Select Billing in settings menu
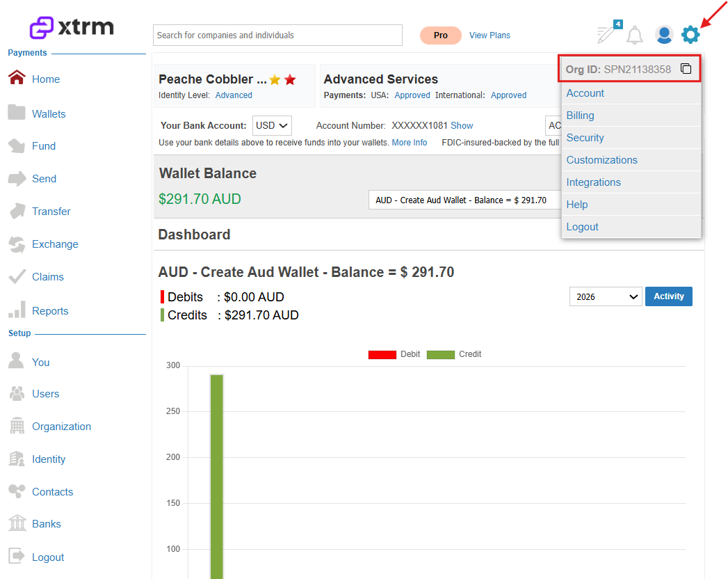The image size is (728, 579). point(631,116)
